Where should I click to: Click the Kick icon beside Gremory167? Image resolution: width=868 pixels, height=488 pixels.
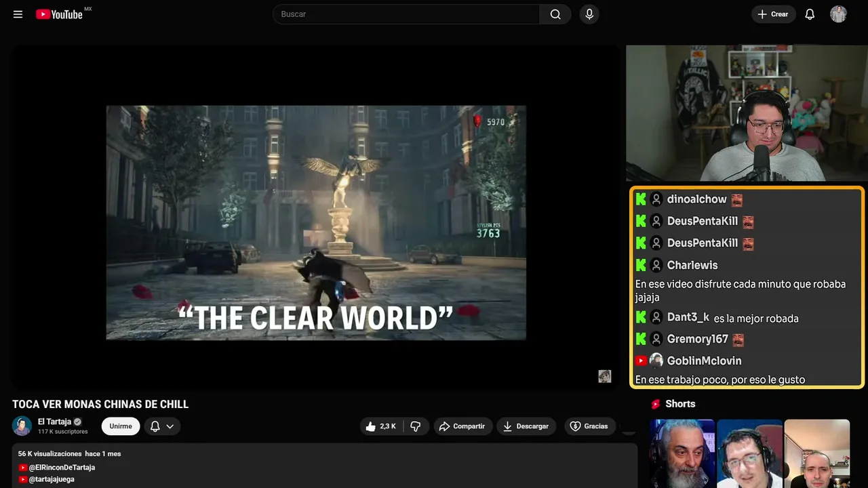click(x=641, y=339)
